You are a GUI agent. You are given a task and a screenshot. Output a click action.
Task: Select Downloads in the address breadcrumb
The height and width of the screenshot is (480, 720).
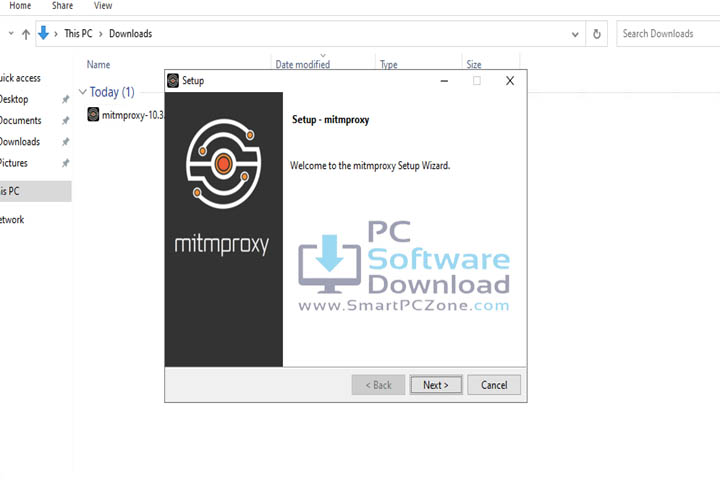(130, 34)
